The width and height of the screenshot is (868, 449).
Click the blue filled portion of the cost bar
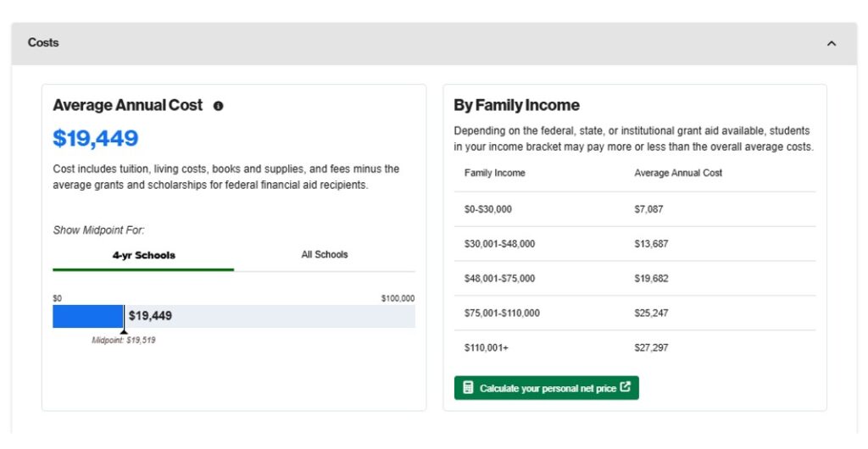click(x=86, y=316)
